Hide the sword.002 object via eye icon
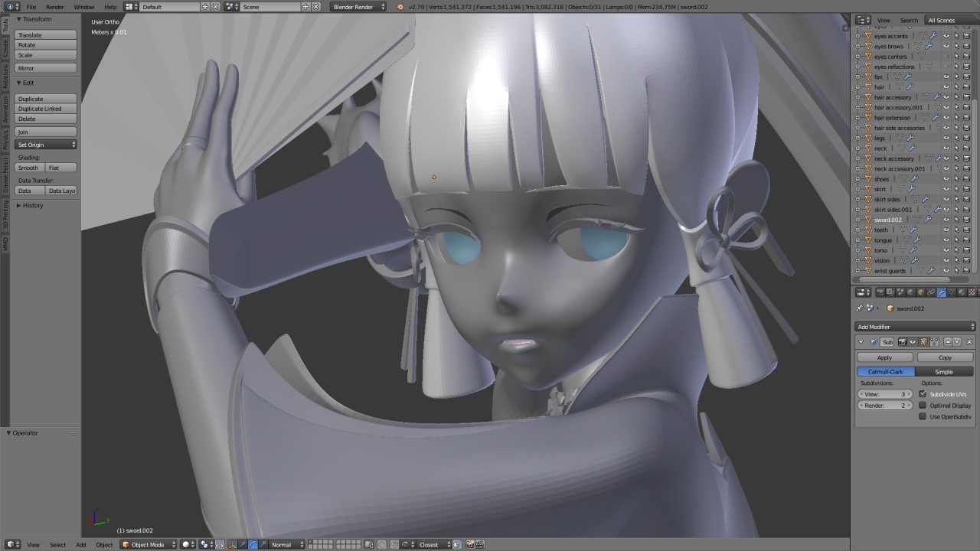This screenshot has width=980, height=551. (x=946, y=220)
